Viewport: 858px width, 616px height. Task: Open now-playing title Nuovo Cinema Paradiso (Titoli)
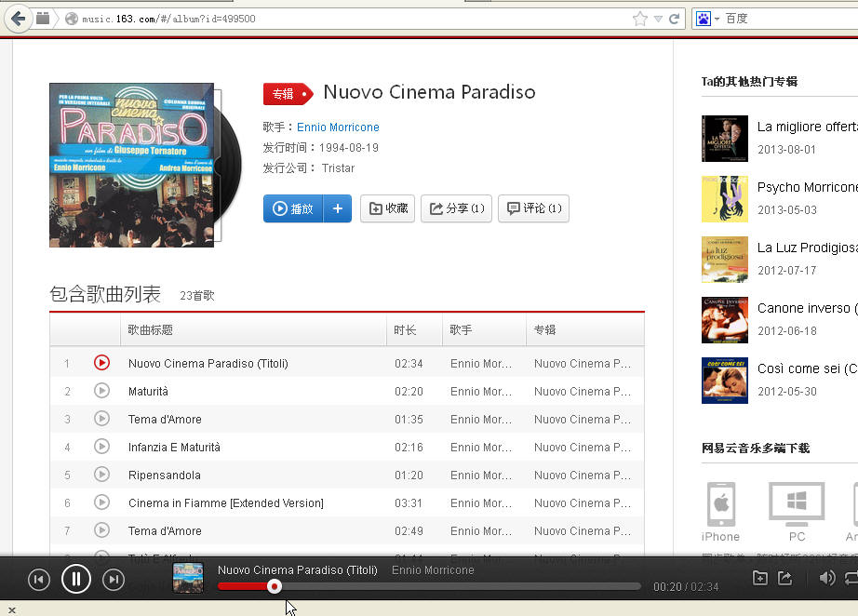pyautogui.click(x=298, y=570)
